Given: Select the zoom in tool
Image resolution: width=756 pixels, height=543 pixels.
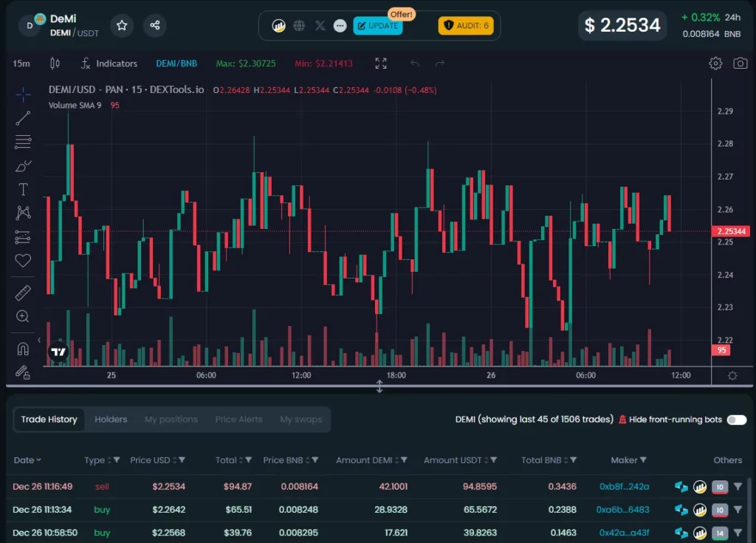Looking at the screenshot, I should coord(23,316).
